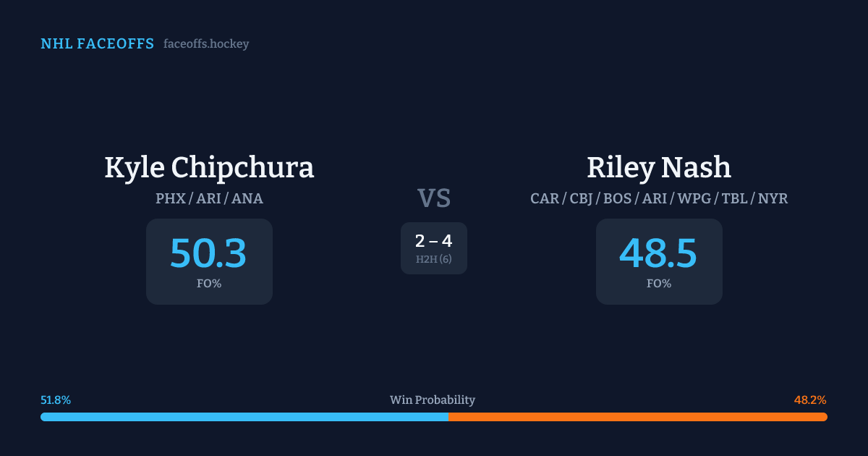The image size is (868, 456).
Task: Click the VS text between players
Action: [x=434, y=198]
